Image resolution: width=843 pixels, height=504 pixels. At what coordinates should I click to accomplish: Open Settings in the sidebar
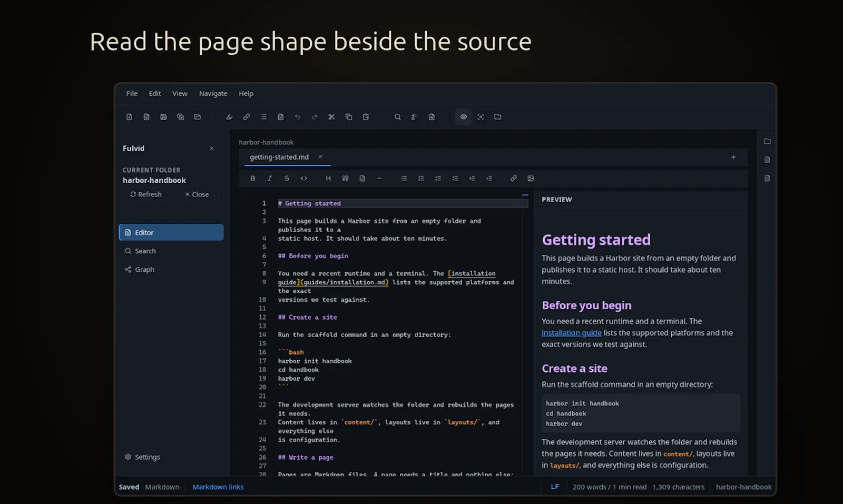(171, 457)
